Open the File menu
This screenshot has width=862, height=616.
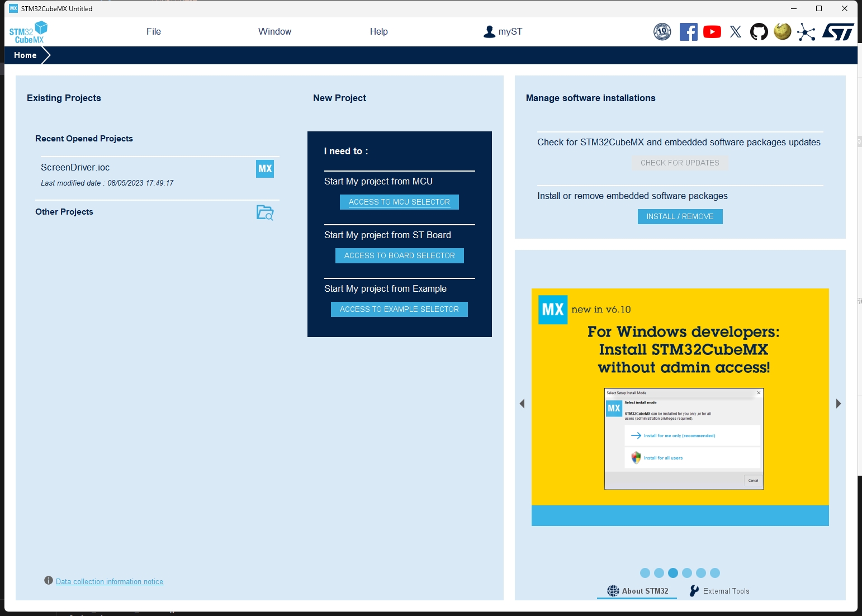(x=154, y=32)
